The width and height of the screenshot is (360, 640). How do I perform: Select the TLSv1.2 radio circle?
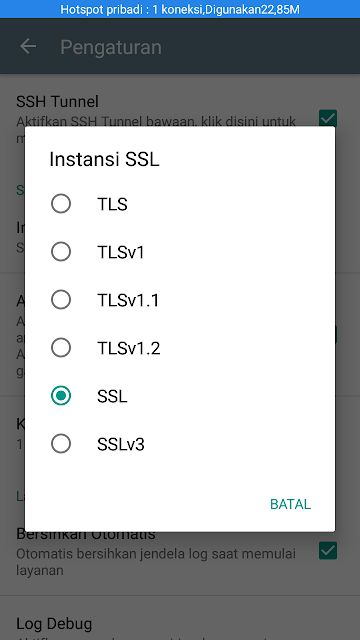coord(61,348)
